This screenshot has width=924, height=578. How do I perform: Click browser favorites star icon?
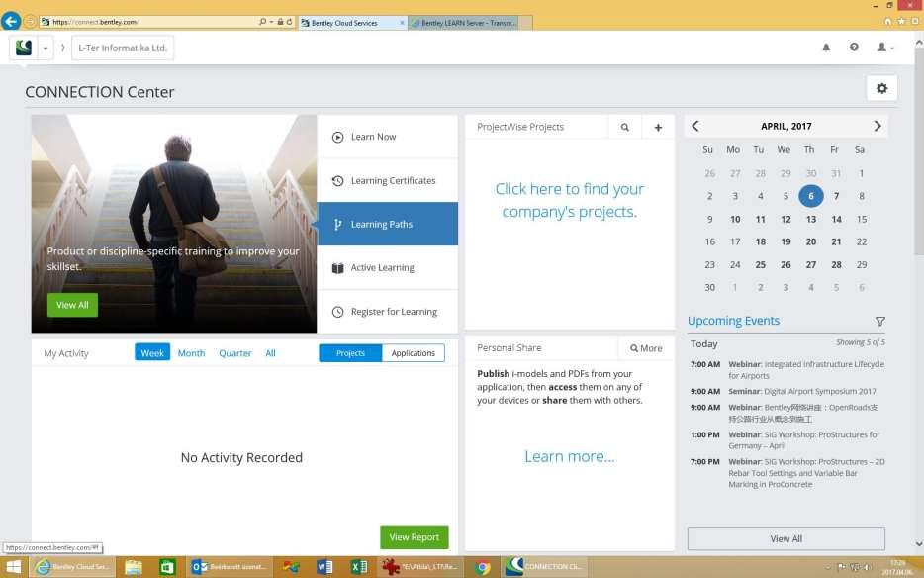(901, 21)
